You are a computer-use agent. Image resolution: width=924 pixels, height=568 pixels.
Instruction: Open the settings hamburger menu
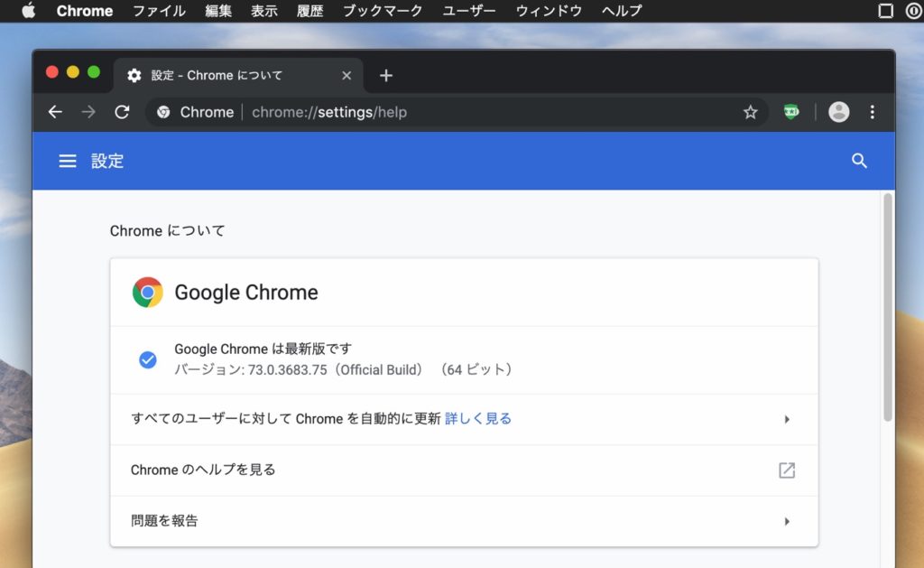tap(68, 161)
